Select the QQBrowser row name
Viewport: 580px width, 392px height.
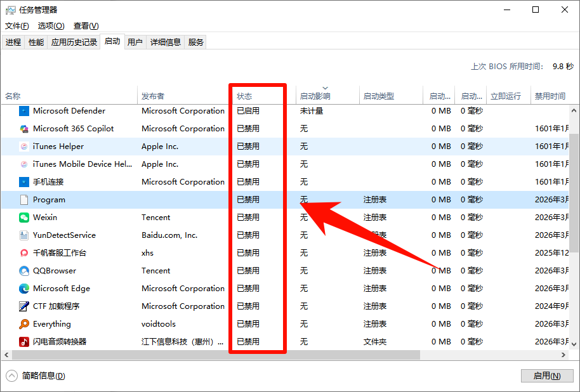point(55,271)
